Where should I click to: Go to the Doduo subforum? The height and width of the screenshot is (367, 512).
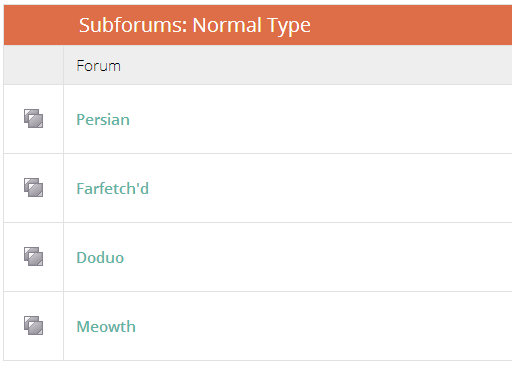coord(100,258)
